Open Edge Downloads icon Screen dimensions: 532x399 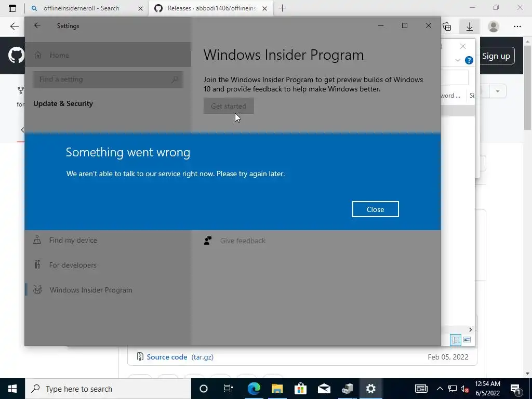(470, 26)
